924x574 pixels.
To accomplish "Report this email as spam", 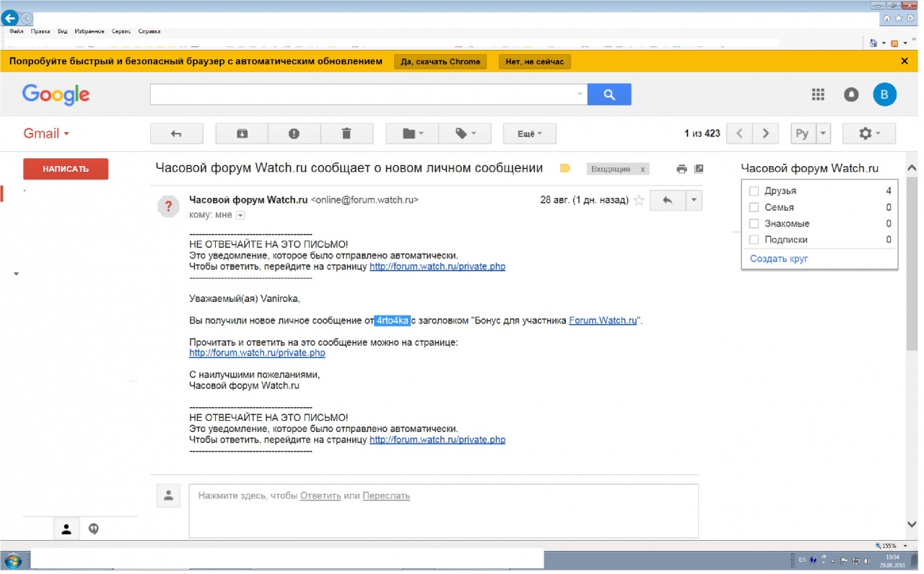I will 294,134.
